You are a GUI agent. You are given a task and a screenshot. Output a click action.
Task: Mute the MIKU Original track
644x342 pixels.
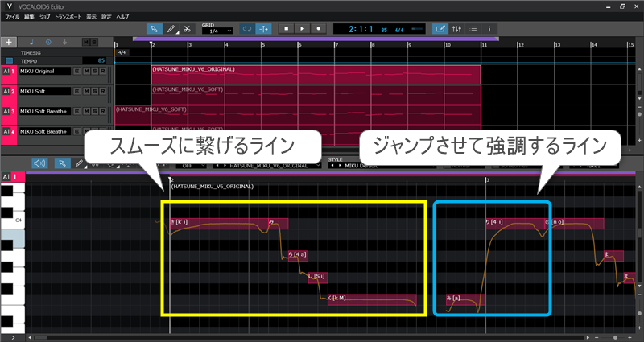[86, 71]
